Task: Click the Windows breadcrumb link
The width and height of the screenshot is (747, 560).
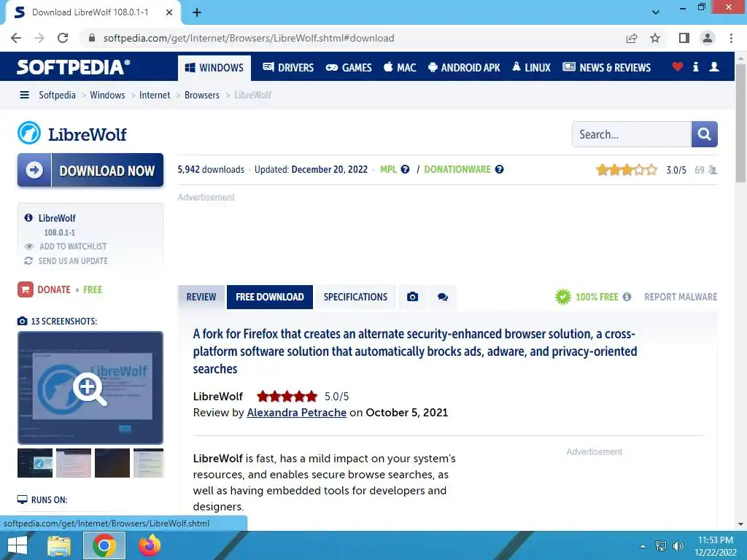Action: point(108,96)
